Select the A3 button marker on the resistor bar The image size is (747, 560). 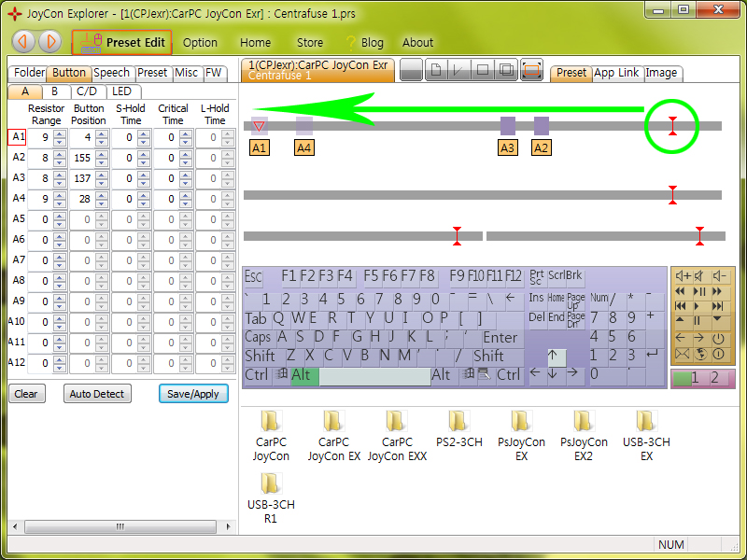507,147
